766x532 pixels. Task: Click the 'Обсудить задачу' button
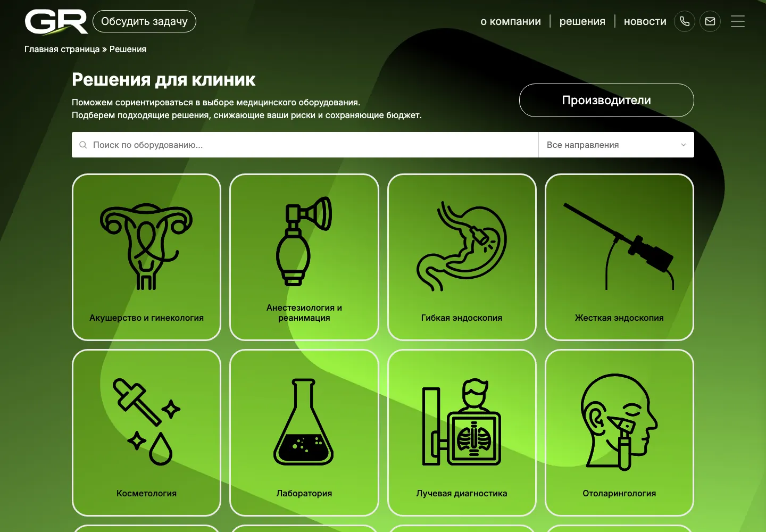point(144,21)
